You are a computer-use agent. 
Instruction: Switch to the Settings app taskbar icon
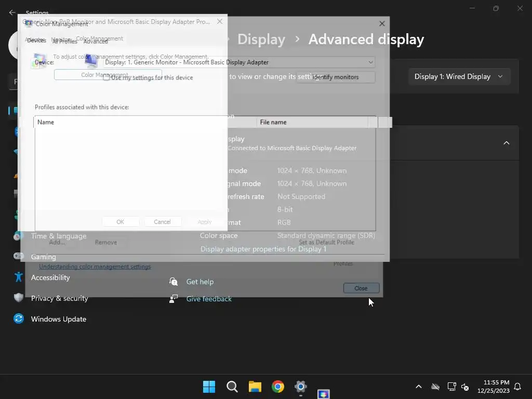[301, 387]
